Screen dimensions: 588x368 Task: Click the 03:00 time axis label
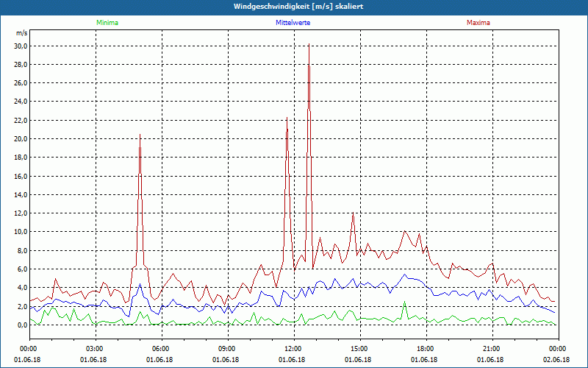[96, 349]
